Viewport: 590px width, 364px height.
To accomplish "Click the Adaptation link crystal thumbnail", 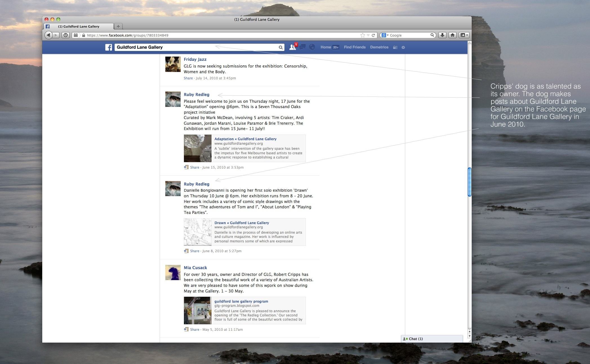I will point(197,148).
